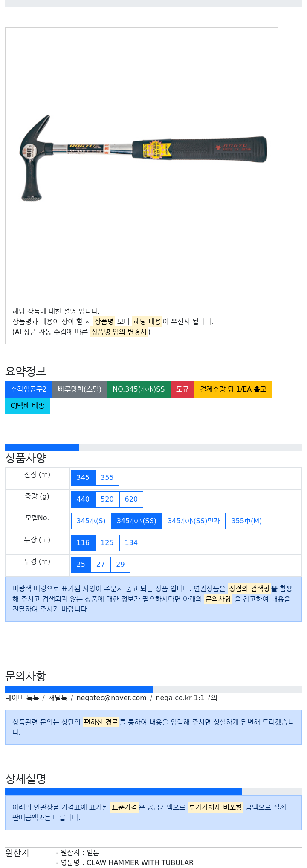Image resolution: width=307 pixels, height=868 pixels.
Task: Click the yellow 결제수량 당 1/EA 출고 tag
Action: point(233,389)
